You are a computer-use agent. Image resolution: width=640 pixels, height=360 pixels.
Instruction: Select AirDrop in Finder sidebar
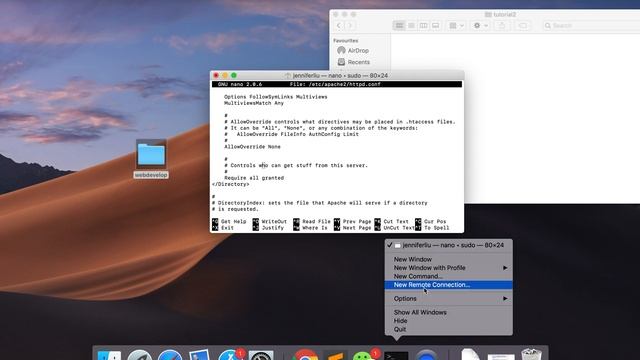[353, 51]
